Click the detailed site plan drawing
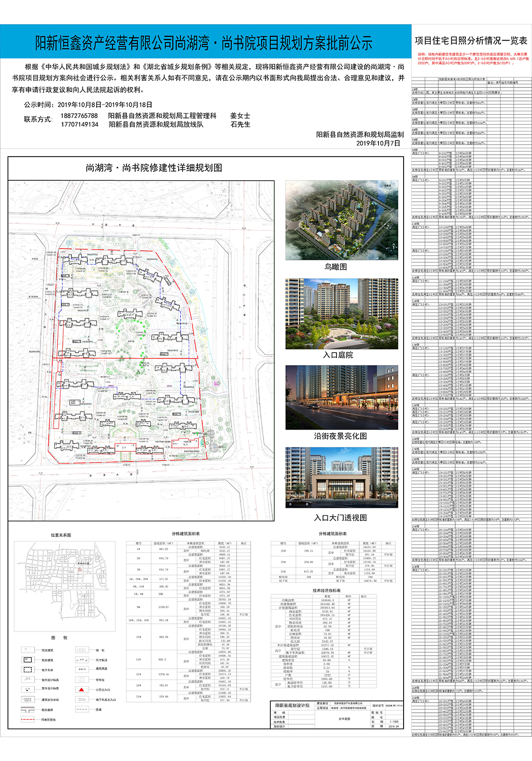This screenshot has width=532, height=761. (x=141, y=351)
